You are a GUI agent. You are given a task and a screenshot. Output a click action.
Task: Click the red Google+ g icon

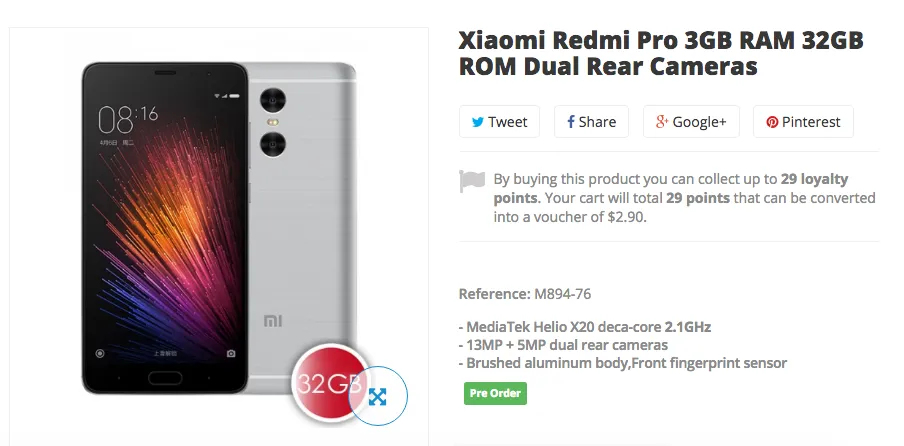(662, 122)
